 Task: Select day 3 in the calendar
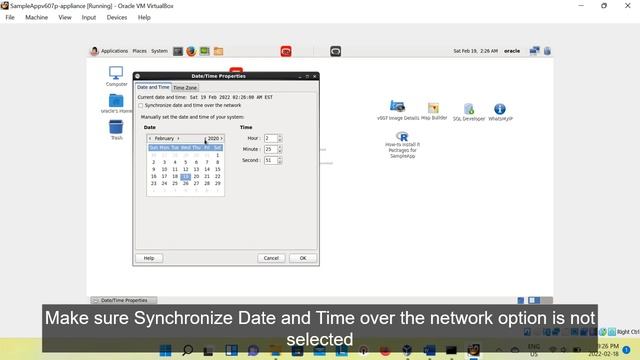click(164, 162)
